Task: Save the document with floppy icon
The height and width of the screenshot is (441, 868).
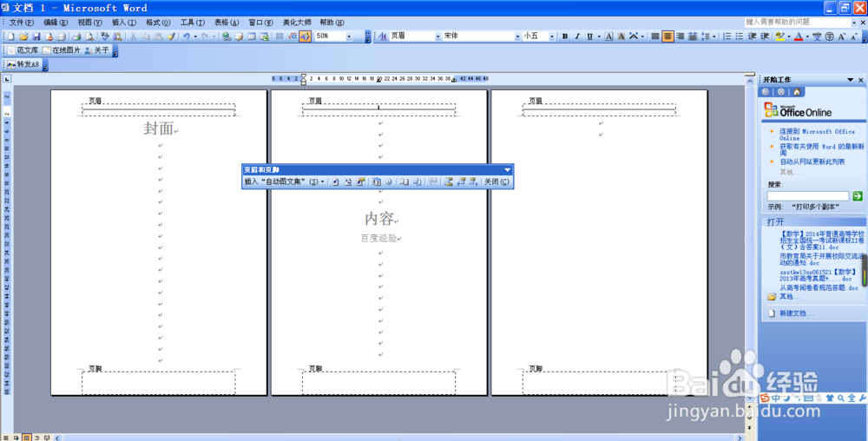Action: [x=36, y=36]
